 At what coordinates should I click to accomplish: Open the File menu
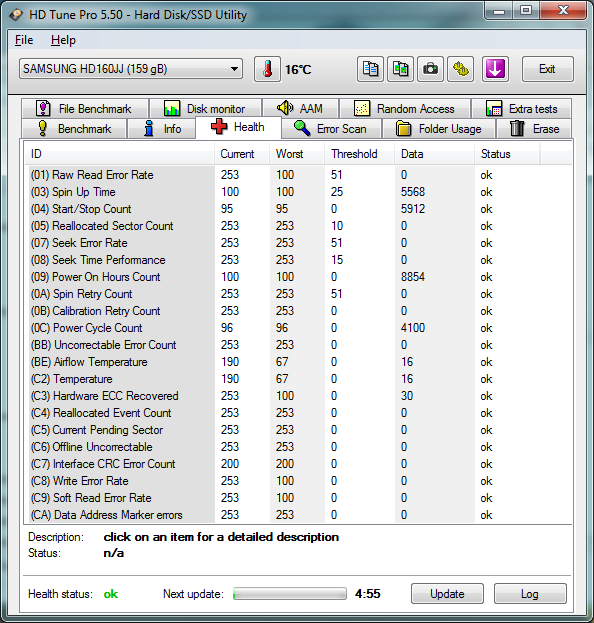click(24, 40)
